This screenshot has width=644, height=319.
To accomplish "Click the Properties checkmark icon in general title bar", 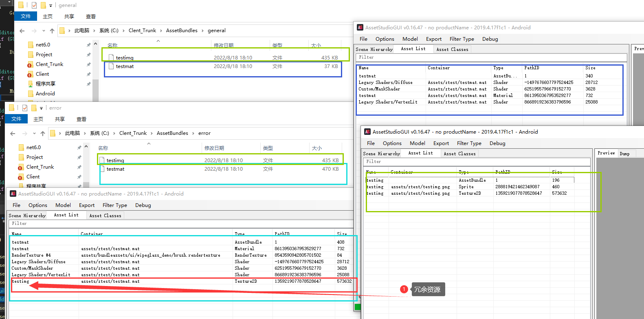I will tap(34, 5).
